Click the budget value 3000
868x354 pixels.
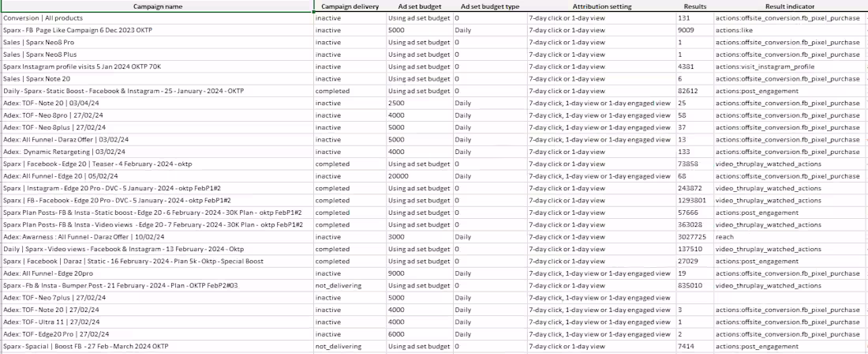tap(420, 237)
